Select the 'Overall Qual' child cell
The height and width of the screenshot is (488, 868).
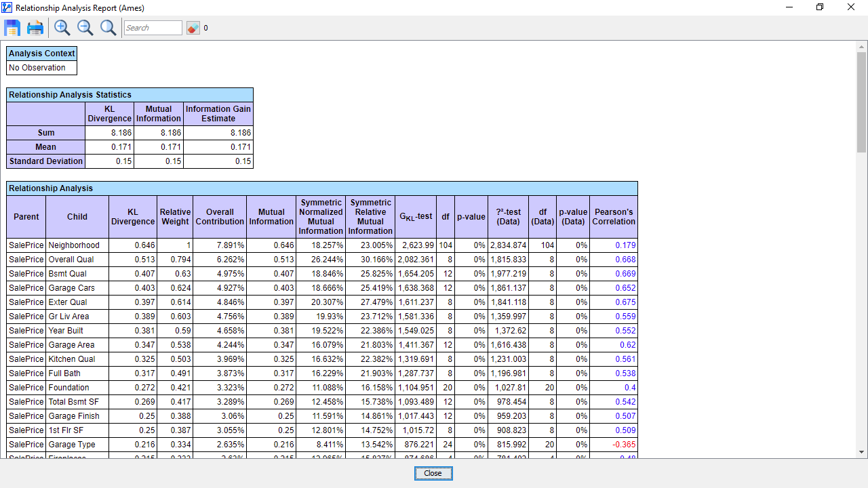coord(77,260)
